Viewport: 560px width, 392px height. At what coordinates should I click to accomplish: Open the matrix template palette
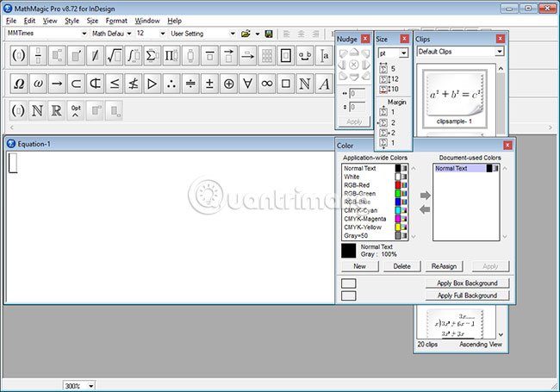[x=267, y=55]
